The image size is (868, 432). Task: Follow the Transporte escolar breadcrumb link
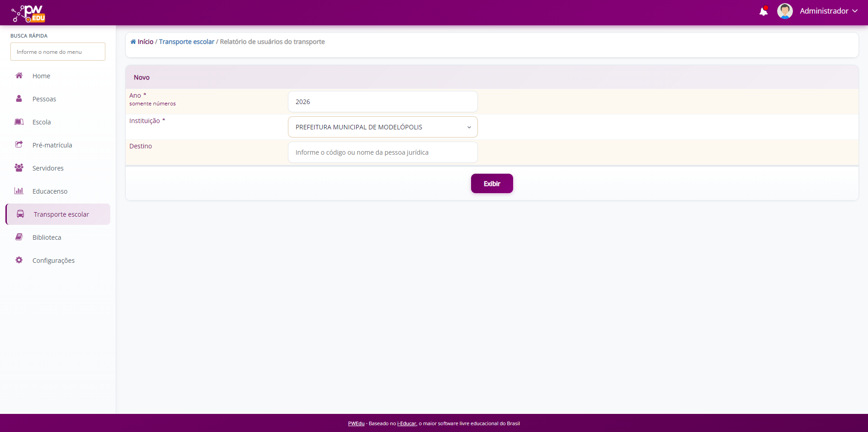point(186,42)
